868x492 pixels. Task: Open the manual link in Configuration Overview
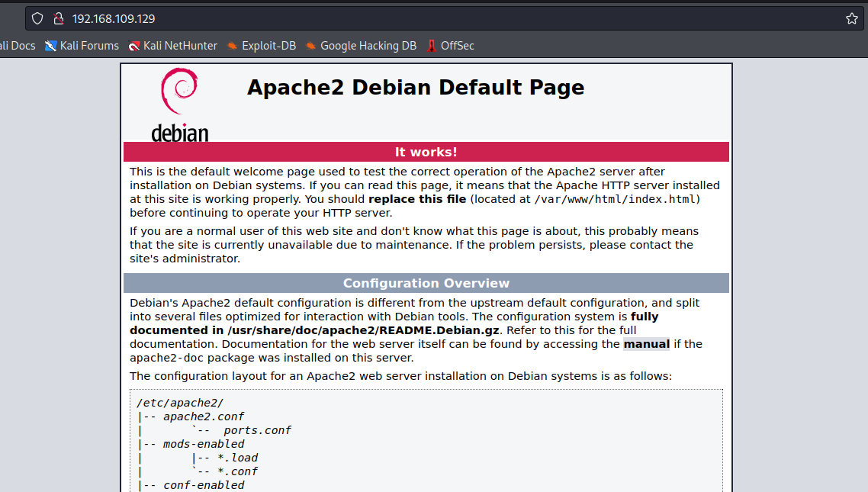[x=647, y=344]
